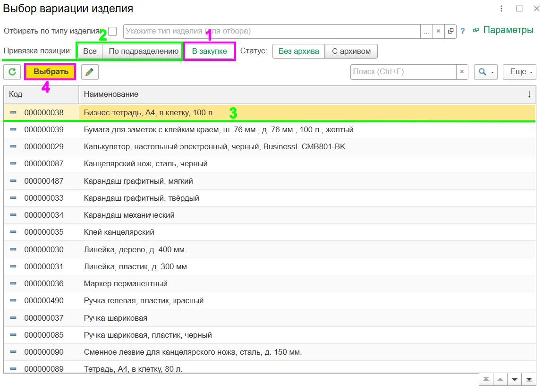
Task: Select the Линейка, дерево, д. 400 мм. row
Action: [x=270, y=249]
